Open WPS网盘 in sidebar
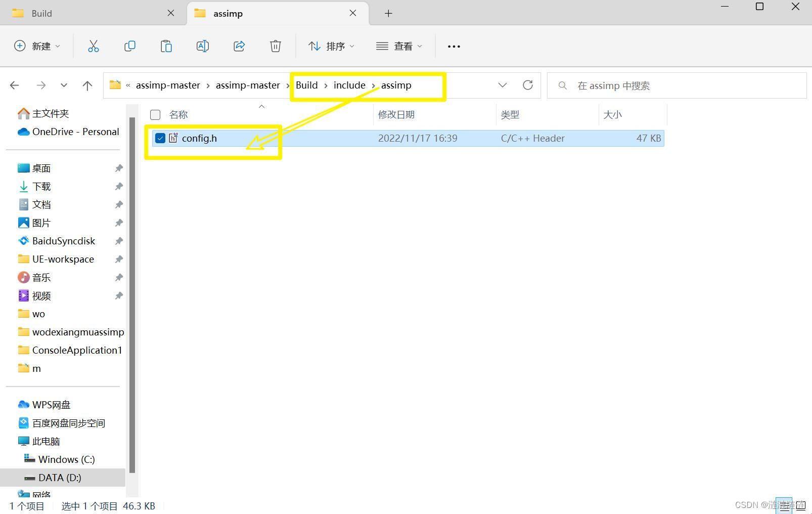 (44, 405)
